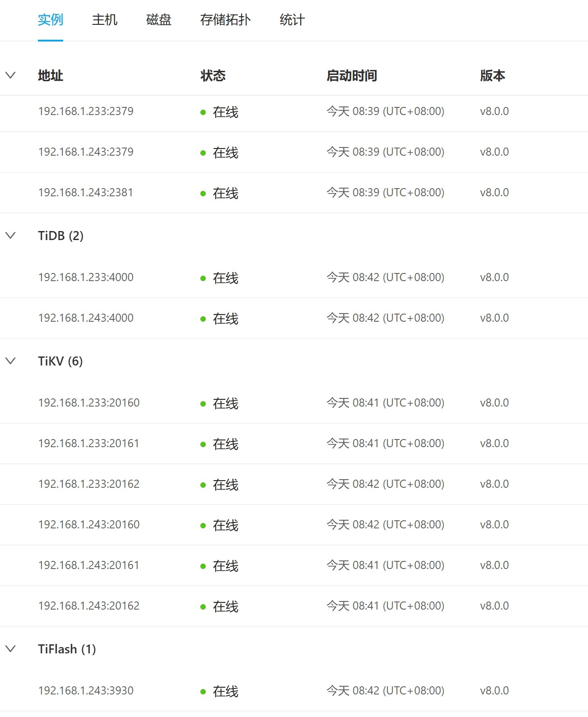Select address 192.168.1.233:4000
The height and width of the screenshot is (717, 588).
coord(86,278)
